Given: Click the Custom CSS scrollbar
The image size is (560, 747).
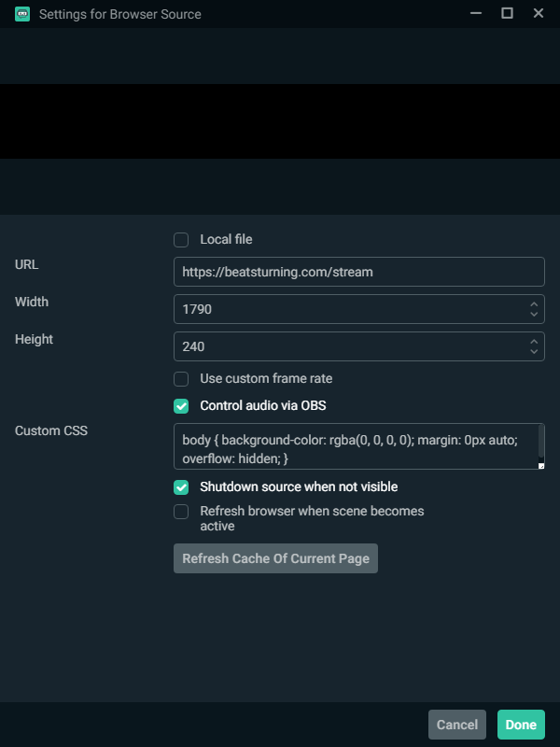Looking at the screenshot, I should tap(541, 442).
